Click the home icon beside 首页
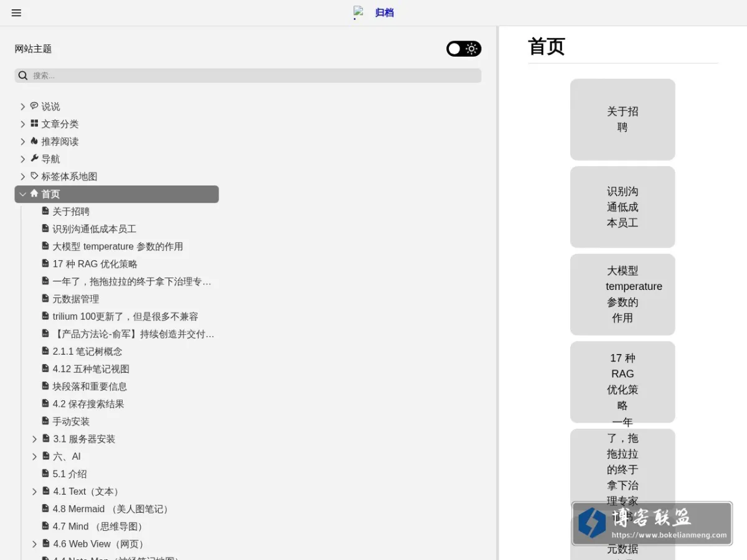 pyautogui.click(x=34, y=193)
